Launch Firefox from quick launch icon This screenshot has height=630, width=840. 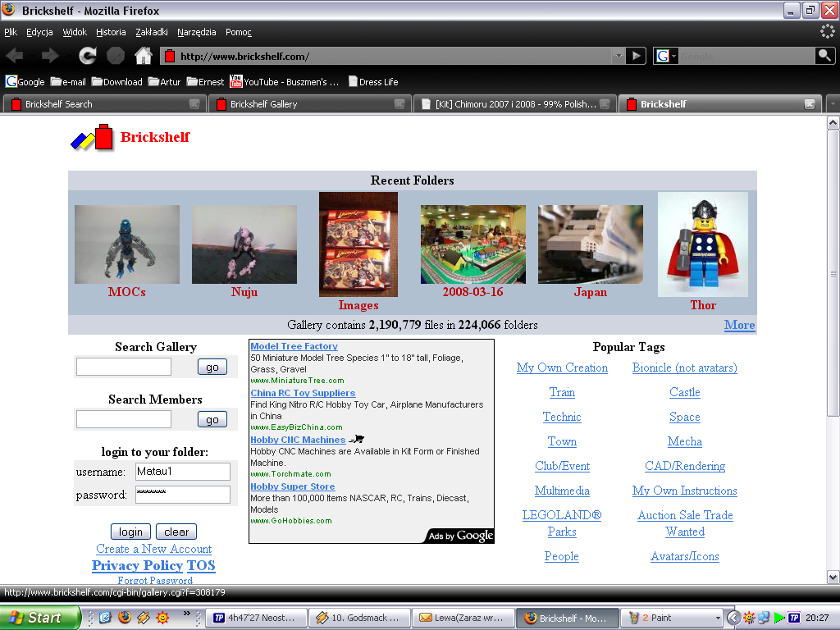pos(125,618)
